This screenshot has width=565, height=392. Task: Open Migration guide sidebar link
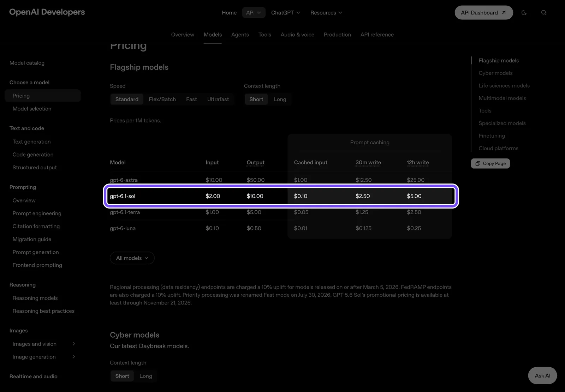coord(32,239)
